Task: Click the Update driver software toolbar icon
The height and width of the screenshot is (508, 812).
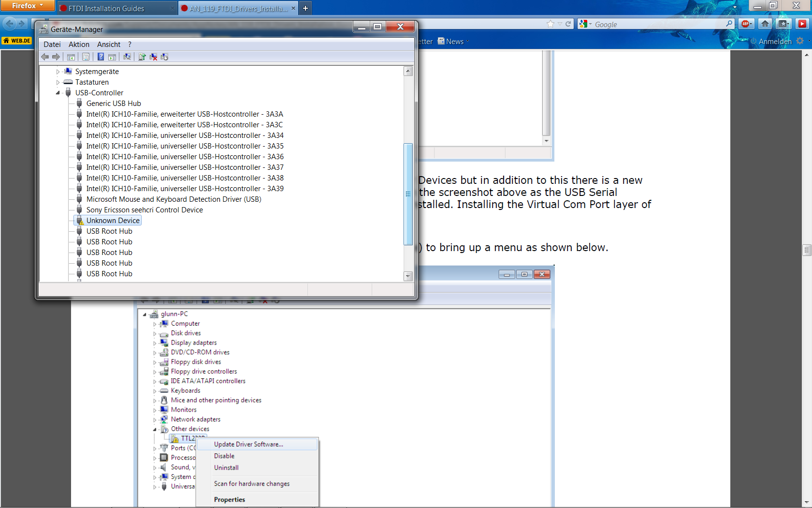Action: 142,57
